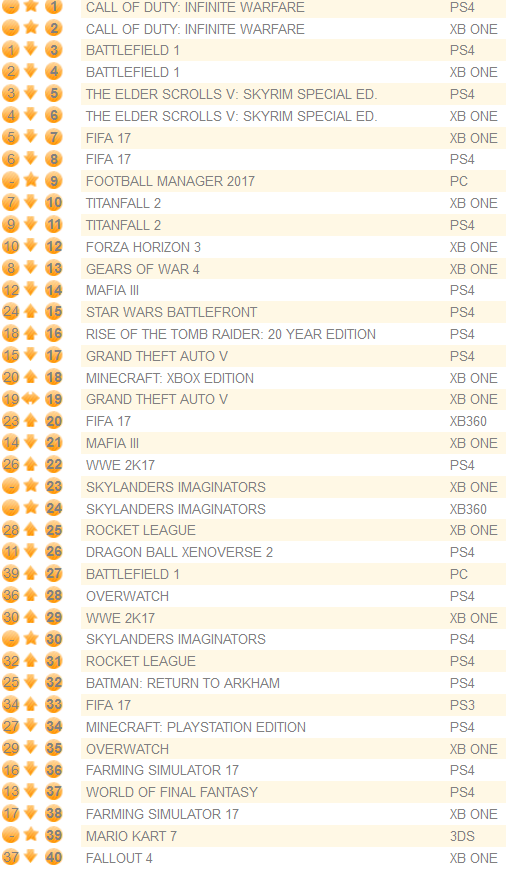
Task: Click the up arrow icon beside Overwatch PS4
Action: [31, 595]
